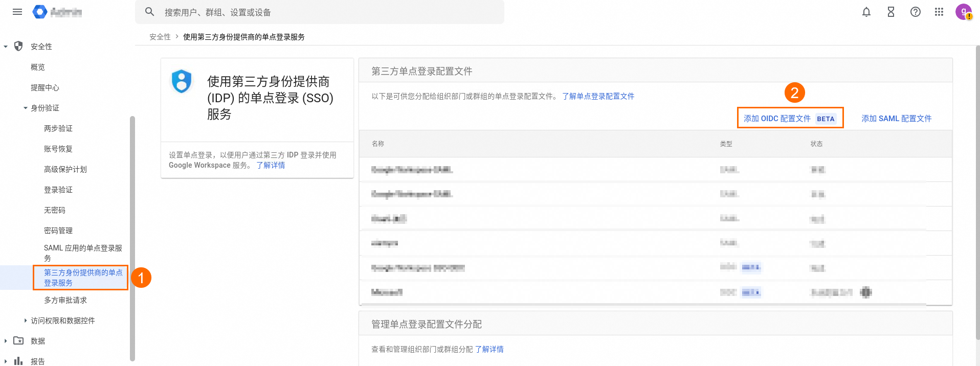Collapse the 身份验证 subsection
The height and width of the screenshot is (366, 980).
click(26, 108)
